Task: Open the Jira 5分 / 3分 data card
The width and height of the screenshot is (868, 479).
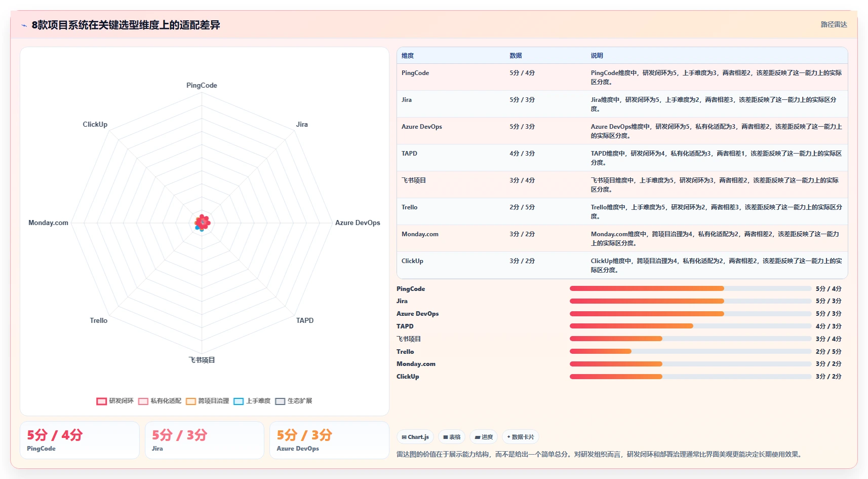Action: (205, 440)
